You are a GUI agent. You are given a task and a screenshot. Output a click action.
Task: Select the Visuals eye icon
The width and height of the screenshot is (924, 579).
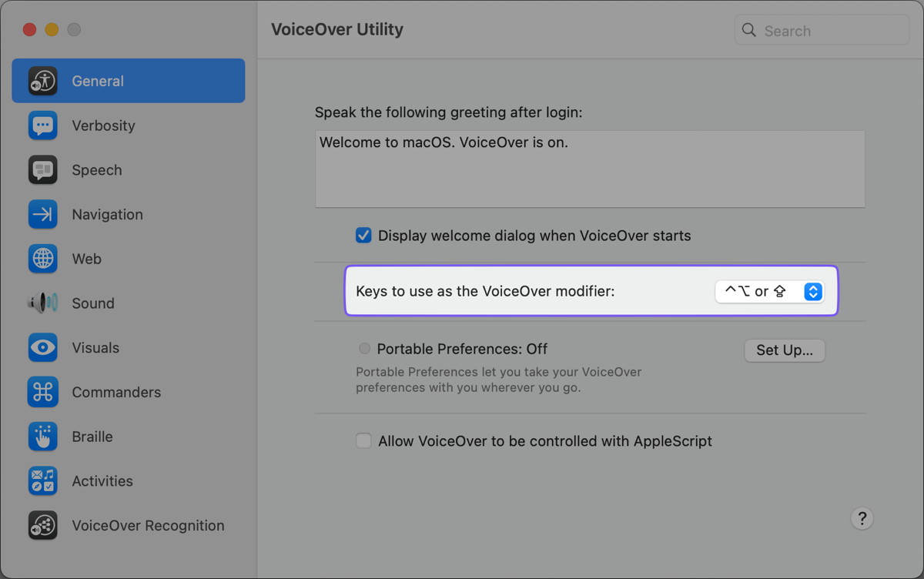click(x=43, y=348)
